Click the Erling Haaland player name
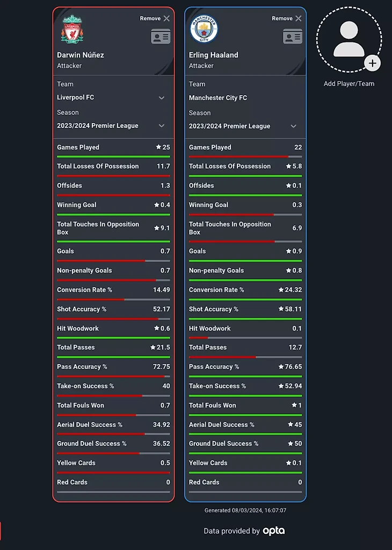 point(213,55)
